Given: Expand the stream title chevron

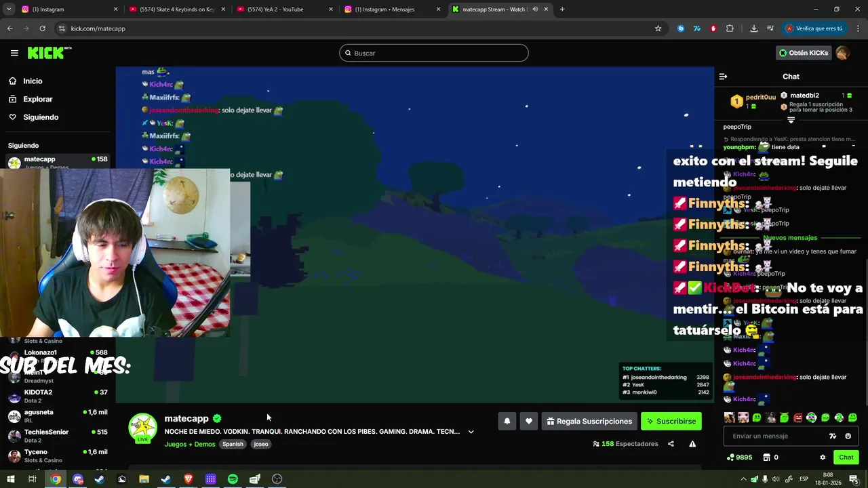Looking at the screenshot, I should pyautogui.click(x=471, y=432).
